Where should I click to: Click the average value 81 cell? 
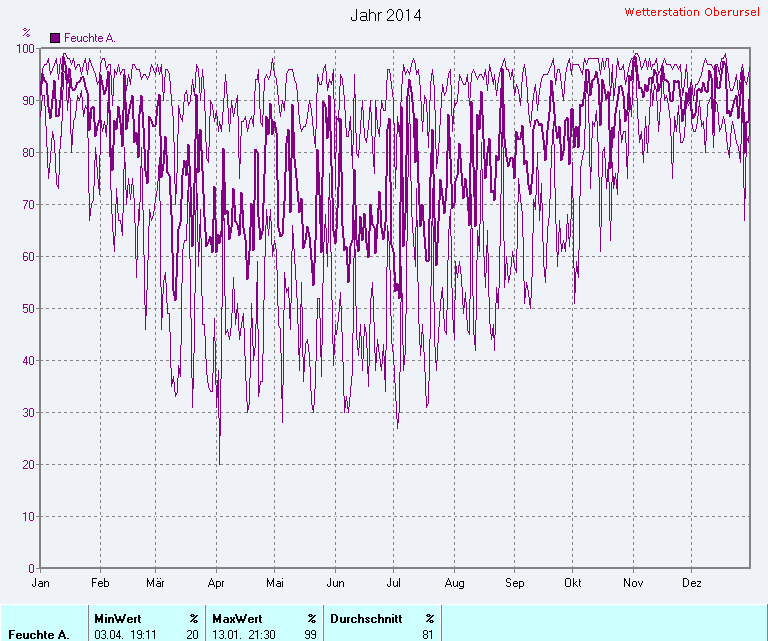428,635
